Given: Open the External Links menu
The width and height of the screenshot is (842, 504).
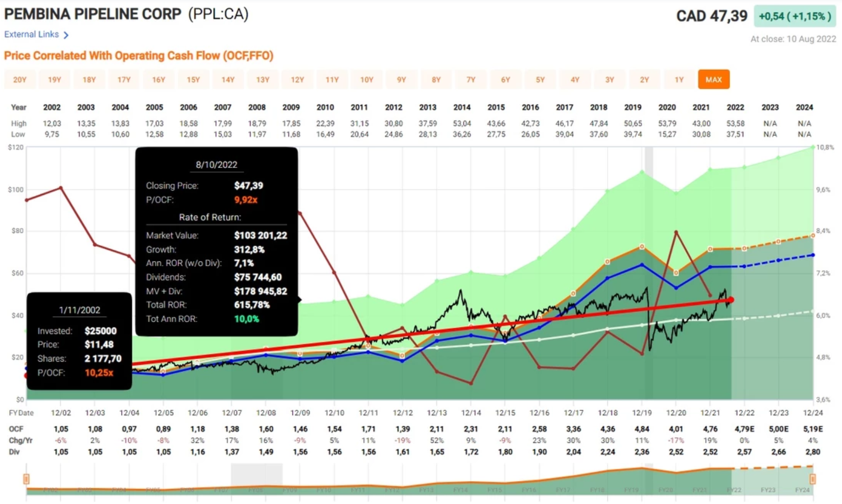Looking at the screenshot, I should tap(32, 34).
